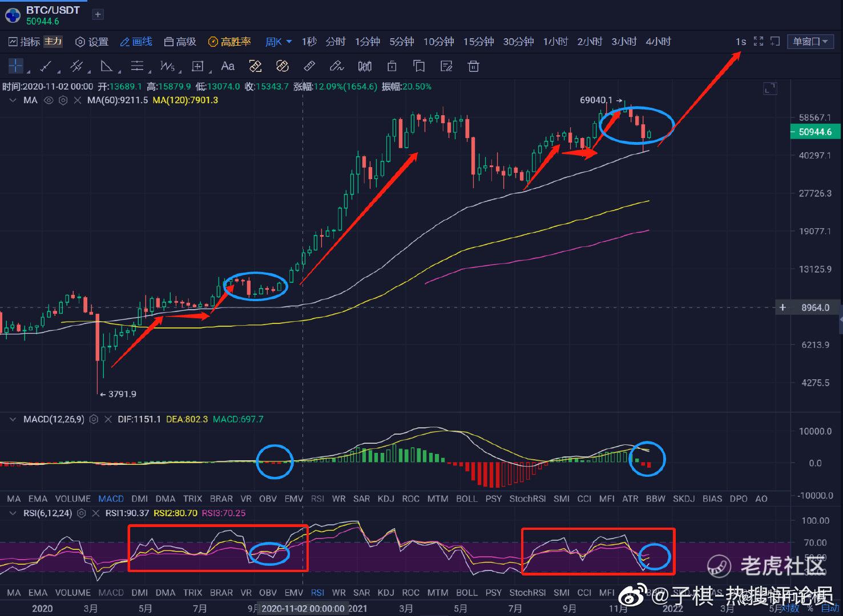Open the 高级 advanced menu
The height and width of the screenshot is (616, 843).
180,42
